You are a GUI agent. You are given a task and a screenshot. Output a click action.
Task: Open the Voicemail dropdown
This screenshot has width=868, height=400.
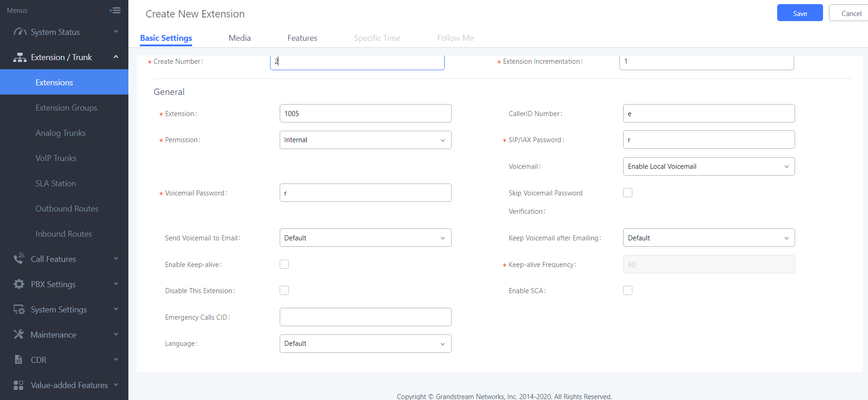pyautogui.click(x=708, y=167)
